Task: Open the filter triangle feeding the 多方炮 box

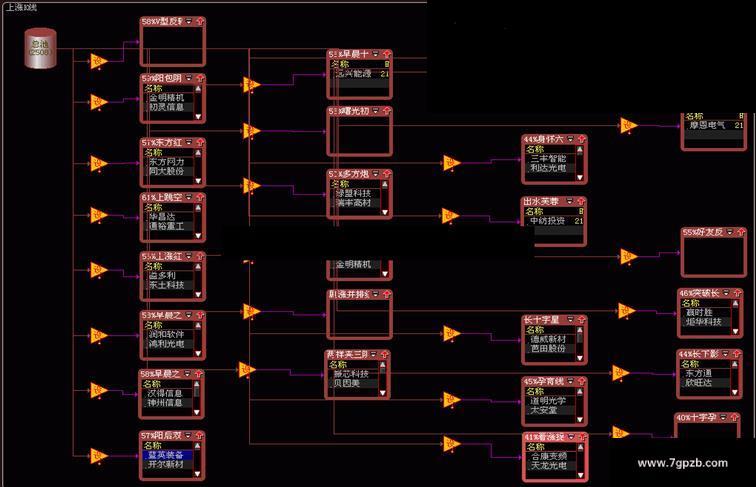Action: coord(251,186)
